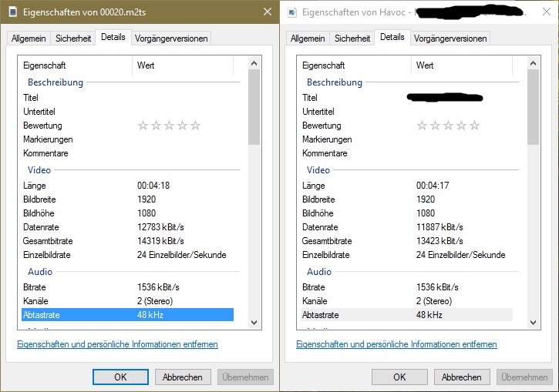The image size is (559, 392).
Task: Click the file icon in 00020.m2ts title bar
Action: (x=13, y=12)
